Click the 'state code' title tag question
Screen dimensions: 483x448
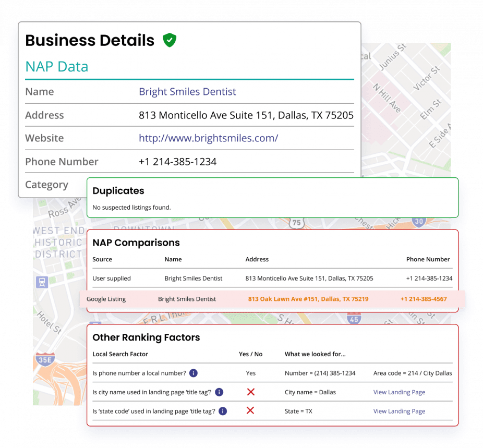(x=154, y=411)
